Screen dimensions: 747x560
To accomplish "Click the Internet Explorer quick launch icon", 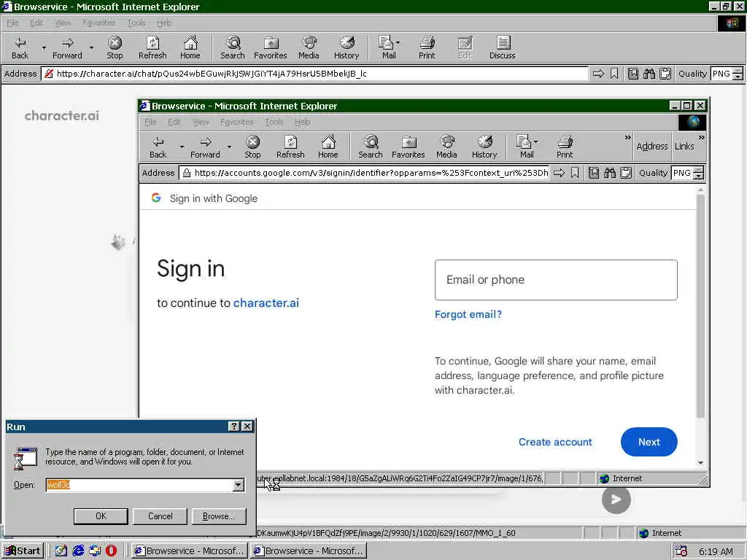I will [78, 551].
